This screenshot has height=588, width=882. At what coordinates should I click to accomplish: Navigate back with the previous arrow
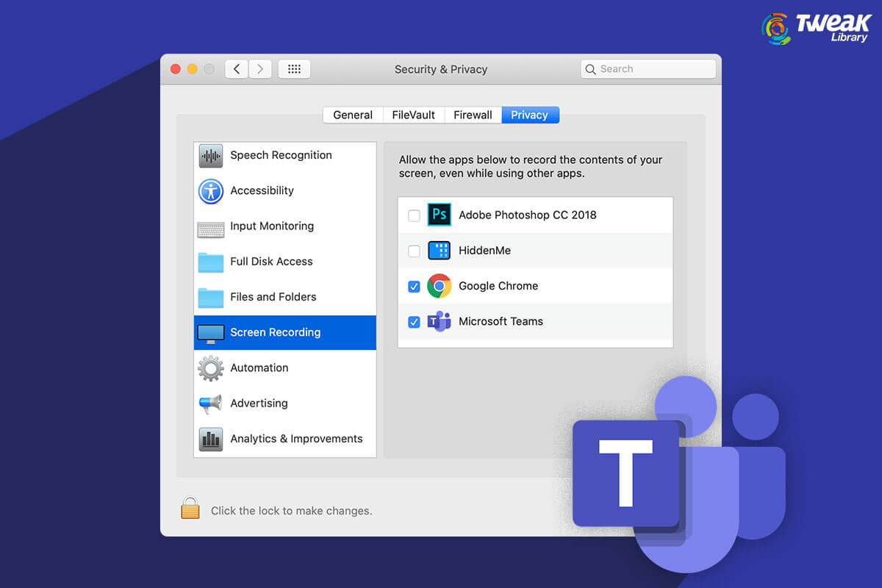coord(236,68)
